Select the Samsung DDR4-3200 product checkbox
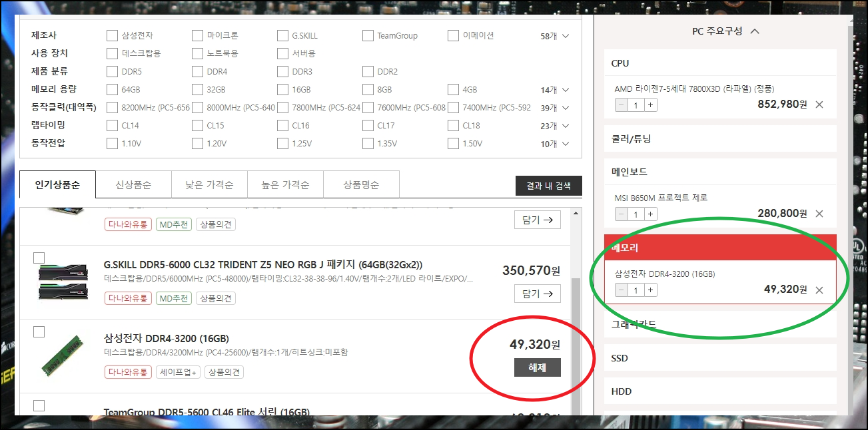Screen dimensions: 868x430 click(39, 331)
